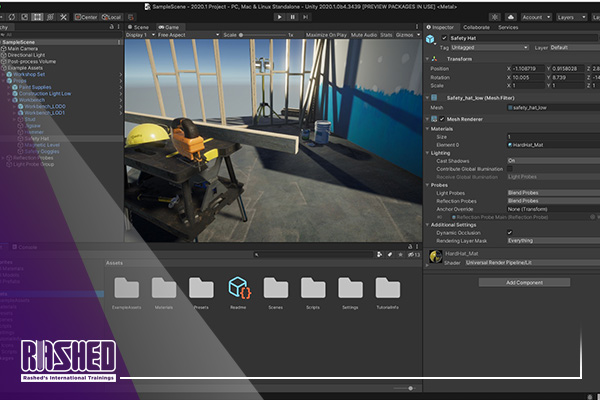
Task: Select the combined Transform tool
Action: point(50,17)
